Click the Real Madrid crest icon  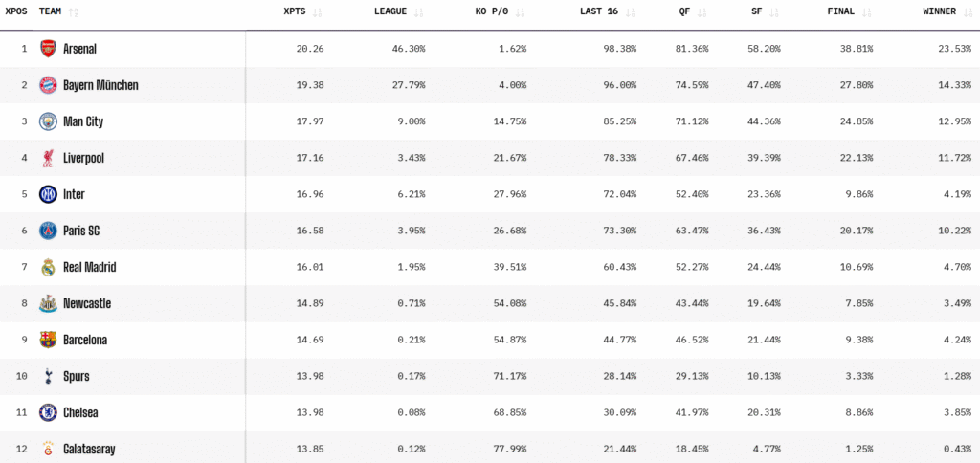[x=48, y=267]
